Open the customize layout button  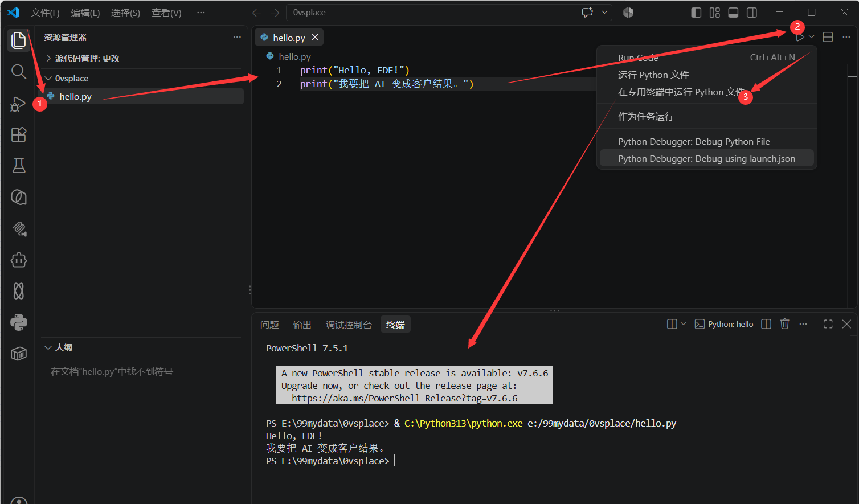(715, 13)
